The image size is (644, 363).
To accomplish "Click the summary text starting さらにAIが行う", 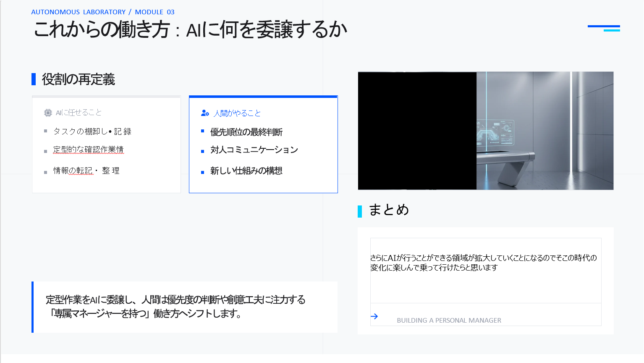I will [483, 263].
